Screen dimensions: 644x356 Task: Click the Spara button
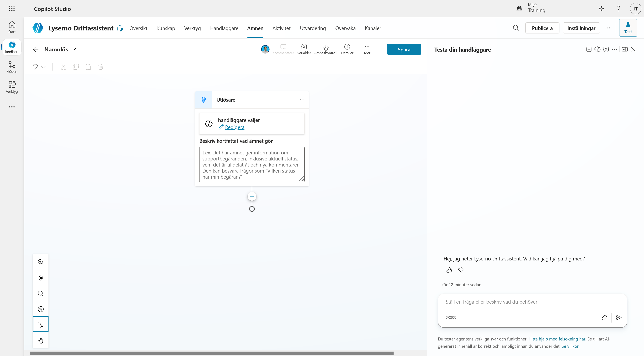(x=404, y=49)
